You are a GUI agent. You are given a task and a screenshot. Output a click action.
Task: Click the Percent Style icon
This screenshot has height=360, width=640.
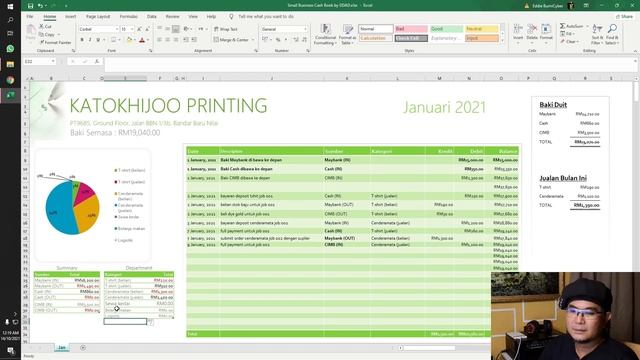(x=278, y=40)
